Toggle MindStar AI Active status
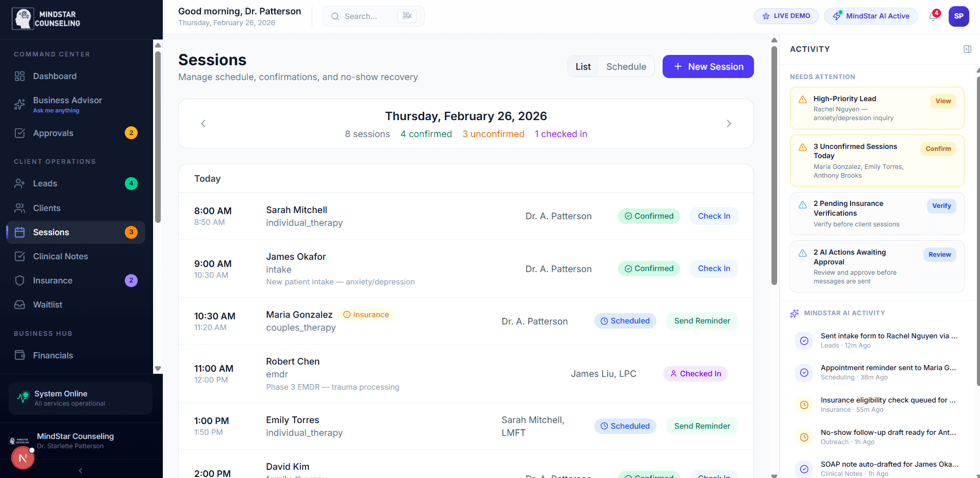The height and width of the screenshot is (478, 980). pyautogui.click(x=871, y=16)
